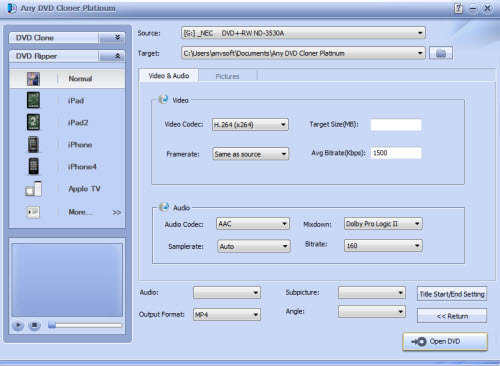500x366 pixels.
Task: Click the Video section globe icon
Action: pyautogui.click(x=163, y=99)
